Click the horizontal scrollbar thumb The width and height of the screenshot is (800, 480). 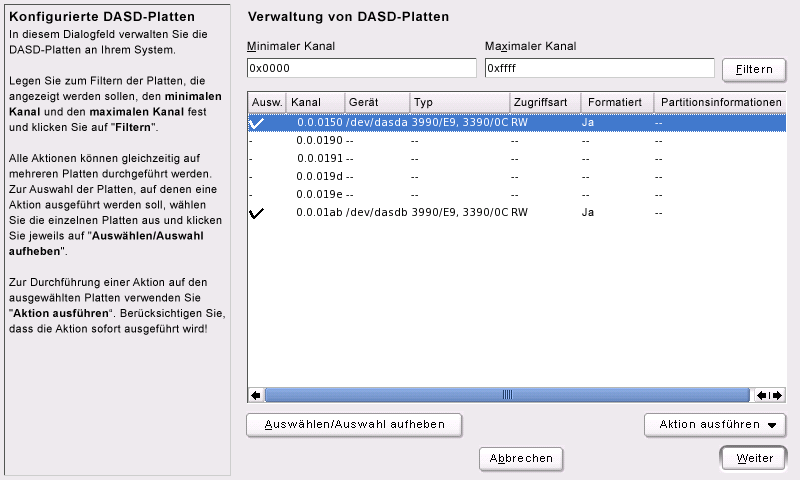point(507,395)
